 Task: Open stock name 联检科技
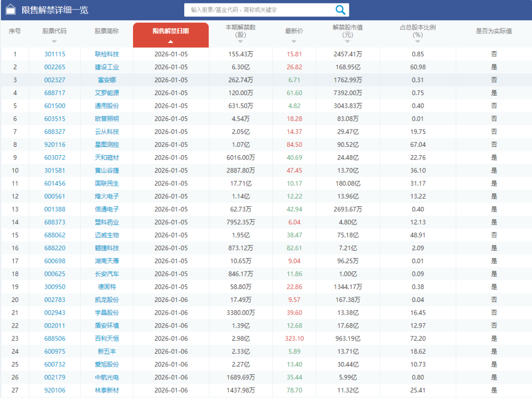pos(107,54)
